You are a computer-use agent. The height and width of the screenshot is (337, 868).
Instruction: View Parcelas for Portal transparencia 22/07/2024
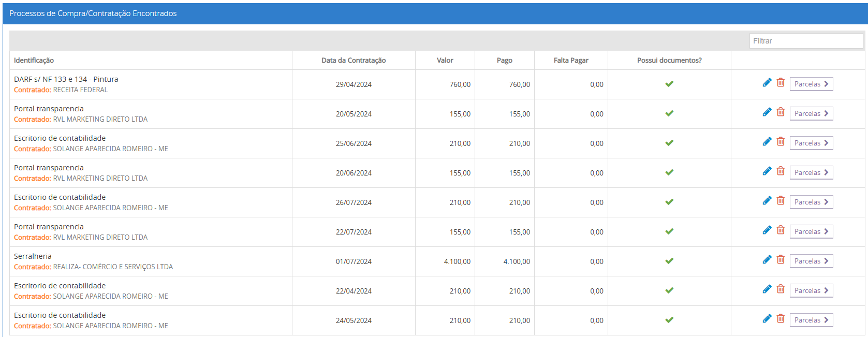pyautogui.click(x=811, y=231)
